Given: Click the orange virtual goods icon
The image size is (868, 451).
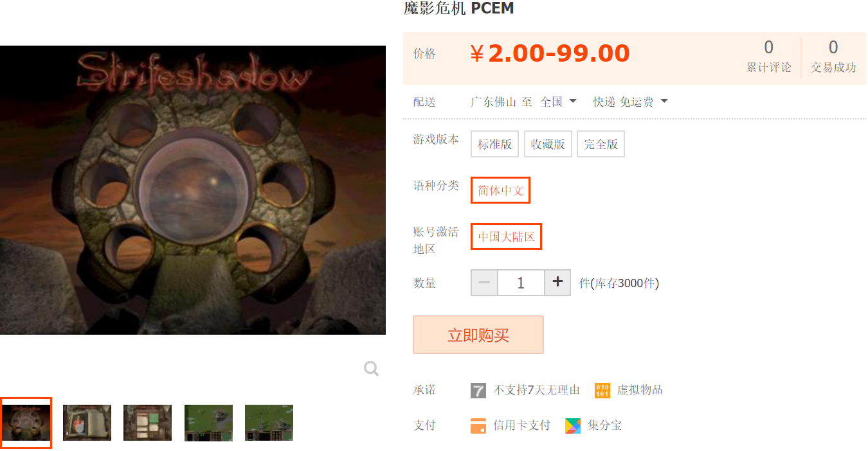Looking at the screenshot, I should point(602,390).
